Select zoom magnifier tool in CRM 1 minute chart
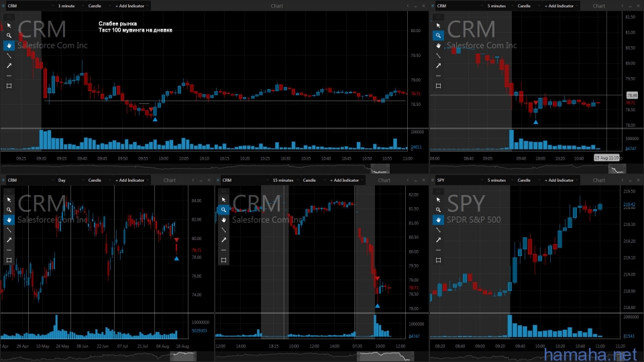The height and width of the screenshot is (362, 644). (x=9, y=36)
